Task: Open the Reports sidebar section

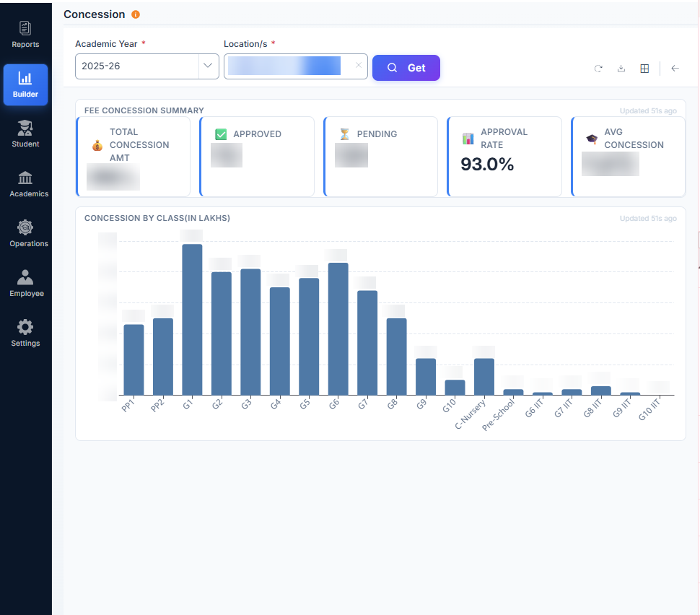Action: [25, 35]
